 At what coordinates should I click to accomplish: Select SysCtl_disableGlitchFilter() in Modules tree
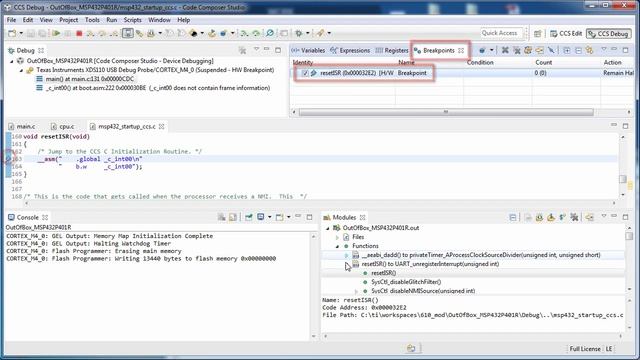[406, 282]
